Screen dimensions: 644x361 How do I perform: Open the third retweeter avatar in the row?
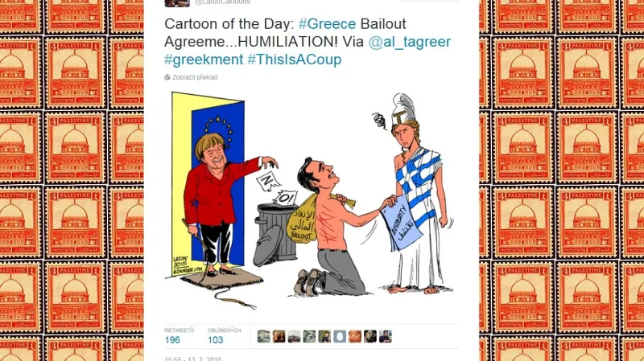294,336
